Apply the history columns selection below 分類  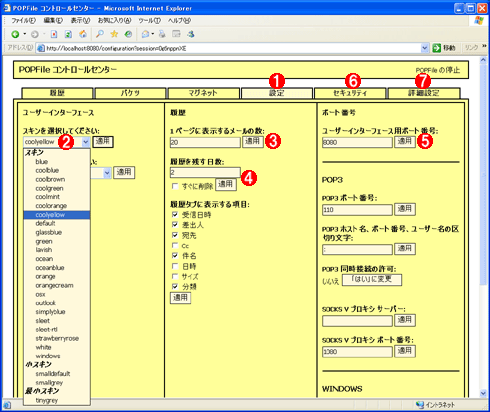pos(180,298)
